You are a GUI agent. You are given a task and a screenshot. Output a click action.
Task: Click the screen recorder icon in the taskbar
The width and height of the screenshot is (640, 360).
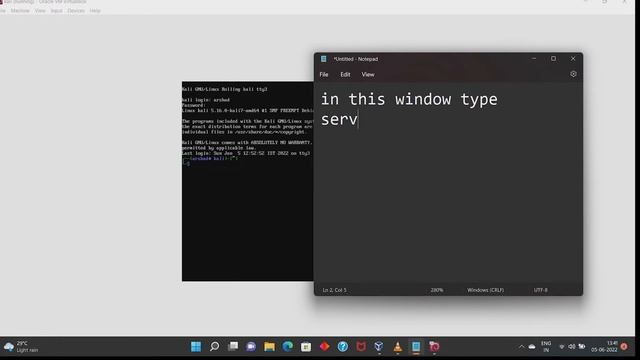434,347
